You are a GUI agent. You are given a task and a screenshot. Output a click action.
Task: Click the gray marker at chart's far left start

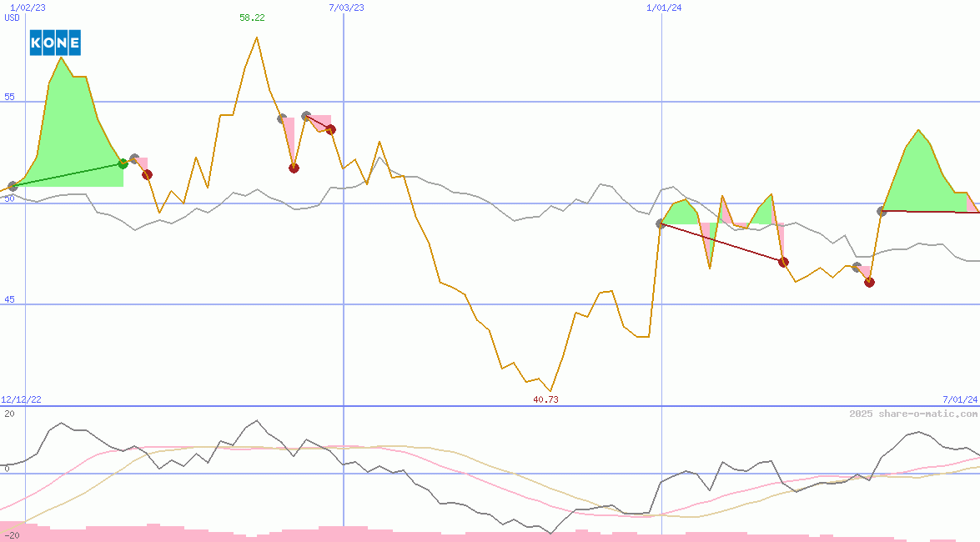point(13,186)
